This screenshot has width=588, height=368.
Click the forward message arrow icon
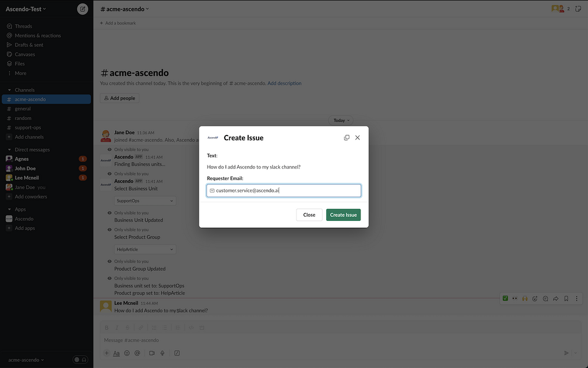pos(556,299)
